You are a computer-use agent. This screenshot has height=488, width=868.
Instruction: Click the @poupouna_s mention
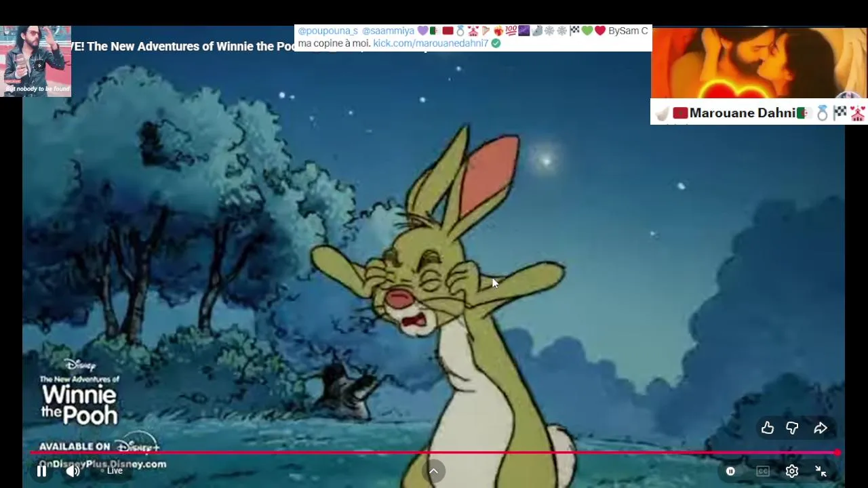[x=328, y=30]
